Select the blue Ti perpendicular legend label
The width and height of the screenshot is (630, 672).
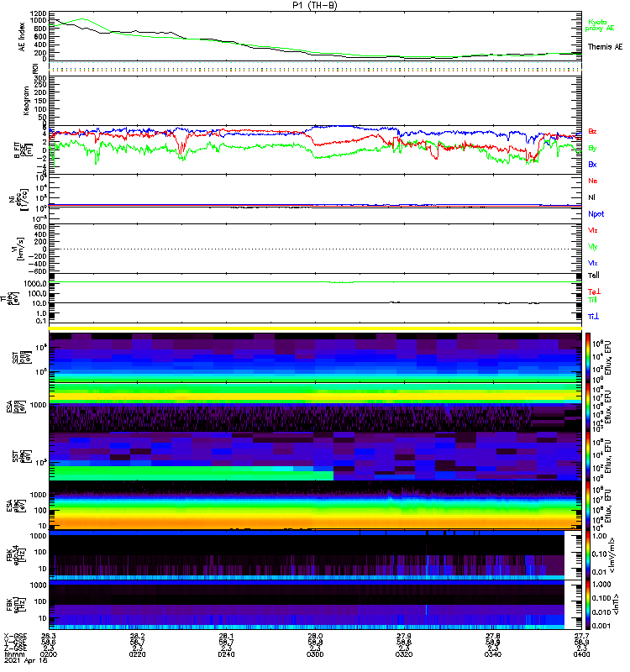tap(593, 317)
